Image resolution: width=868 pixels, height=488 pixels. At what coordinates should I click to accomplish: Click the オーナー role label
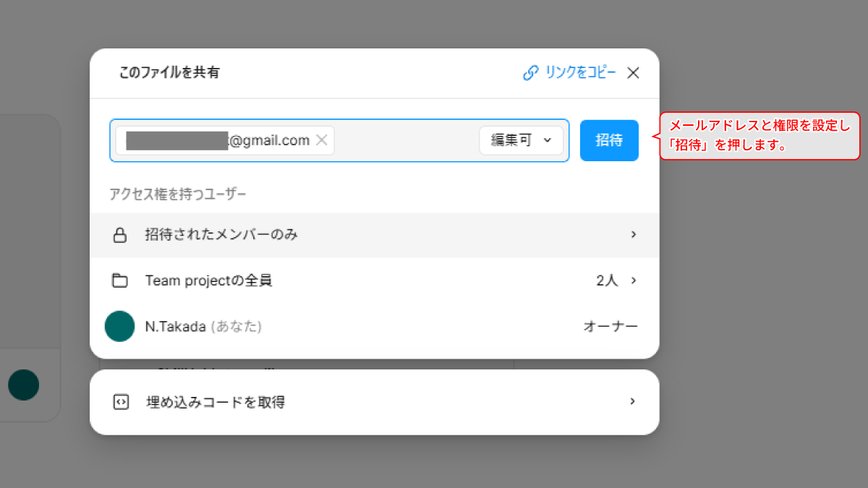point(610,327)
